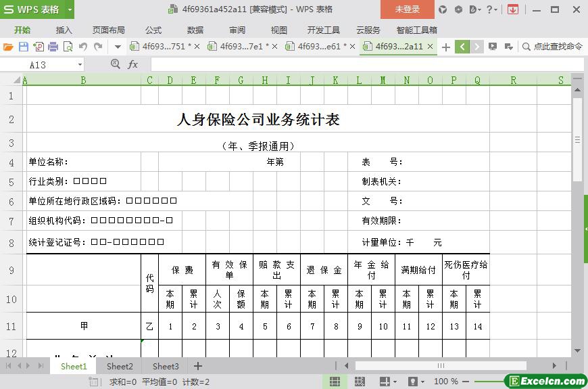Image resolution: width=588 pixels, height=389 pixels.
Task: Open the 公式 ribbon tab
Action: (x=153, y=30)
